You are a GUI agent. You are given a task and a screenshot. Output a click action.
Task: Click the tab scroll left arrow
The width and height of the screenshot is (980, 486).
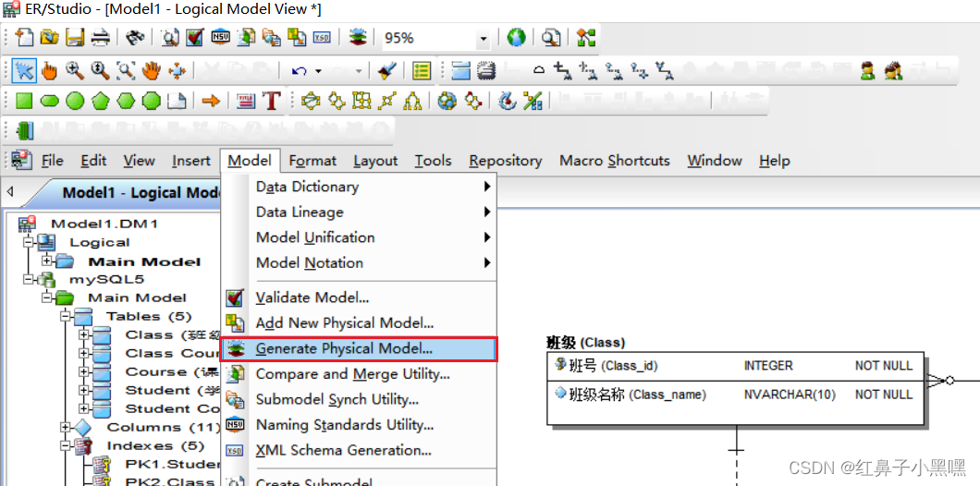click(10, 192)
